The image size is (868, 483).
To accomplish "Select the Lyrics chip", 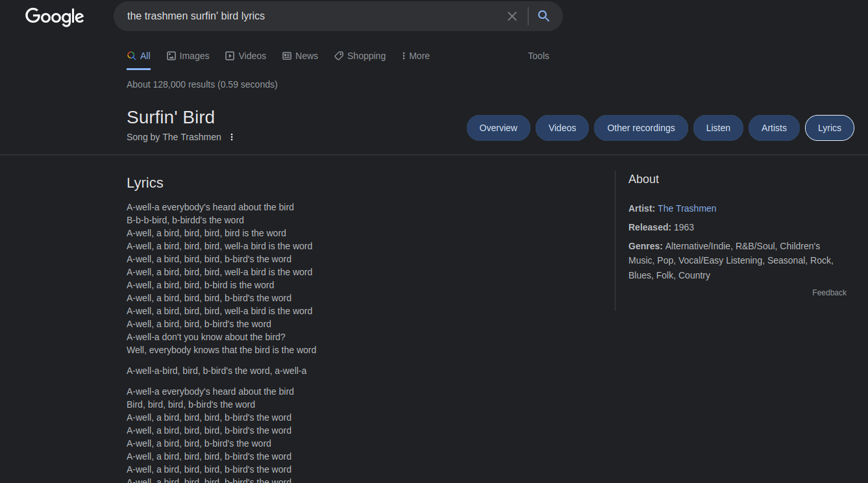I will [830, 128].
